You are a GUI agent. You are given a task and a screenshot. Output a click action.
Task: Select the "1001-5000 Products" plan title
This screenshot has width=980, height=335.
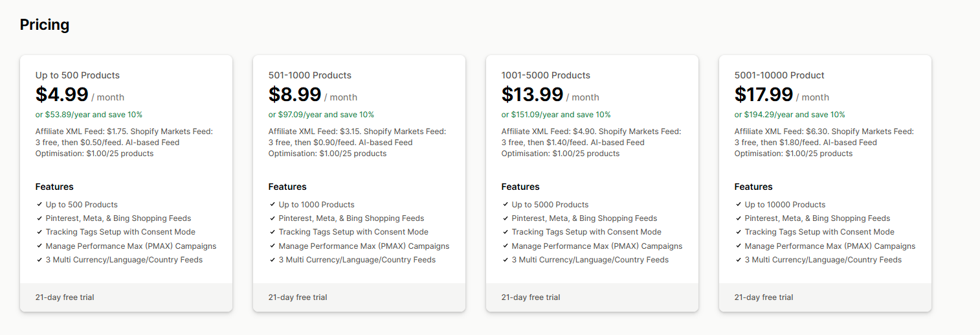point(546,75)
